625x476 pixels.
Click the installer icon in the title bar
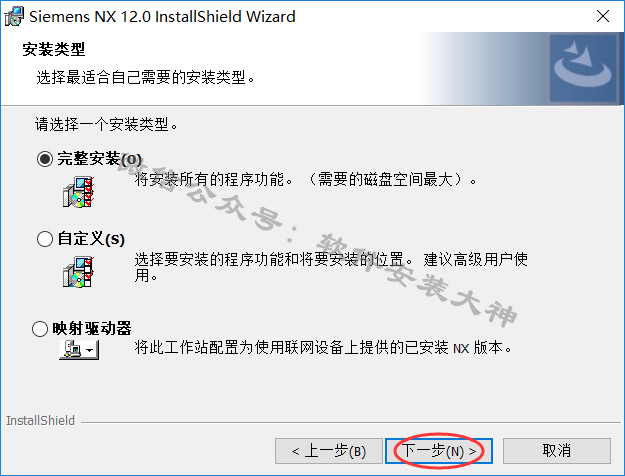[14, 16]
